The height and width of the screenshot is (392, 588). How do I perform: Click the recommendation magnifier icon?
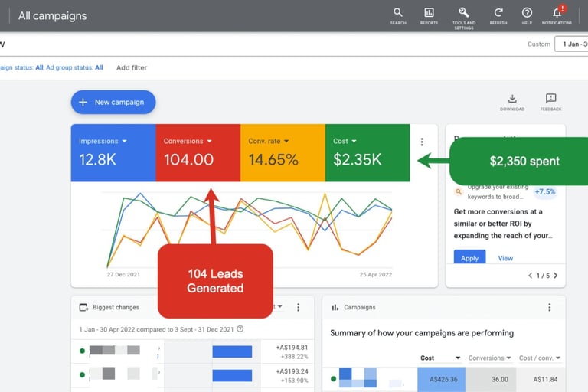[x=459, y=191]
